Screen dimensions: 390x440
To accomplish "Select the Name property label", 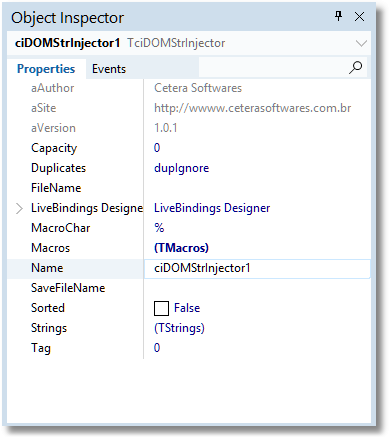I will click(x=47, y=268).
